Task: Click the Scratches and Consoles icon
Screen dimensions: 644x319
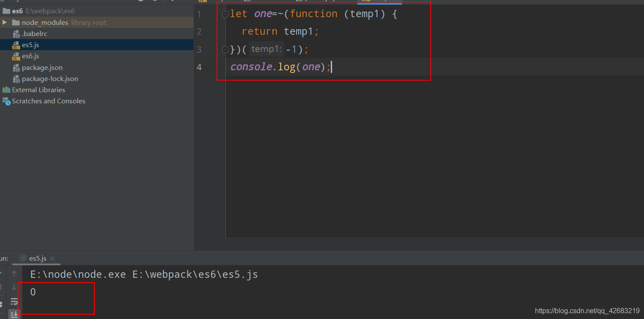Action: [6, 101]
